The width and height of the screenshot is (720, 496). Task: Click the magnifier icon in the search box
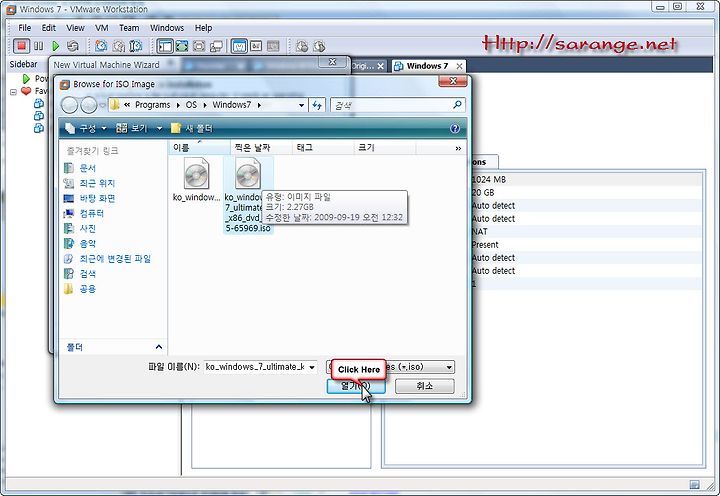(457, 105)
